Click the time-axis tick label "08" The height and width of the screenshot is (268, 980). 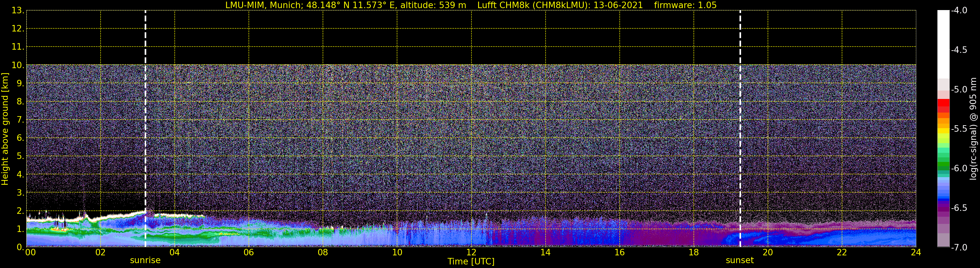coord(323,252)
